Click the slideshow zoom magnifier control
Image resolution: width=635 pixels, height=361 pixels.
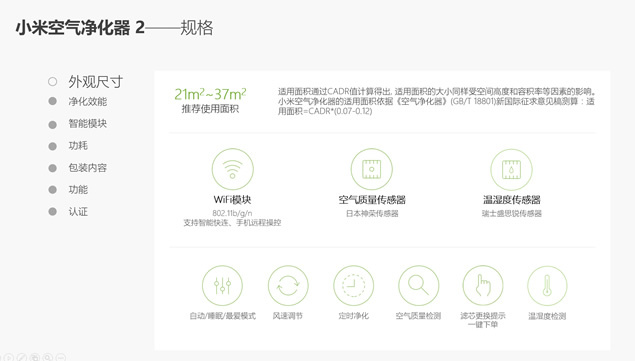click(48, 357)
